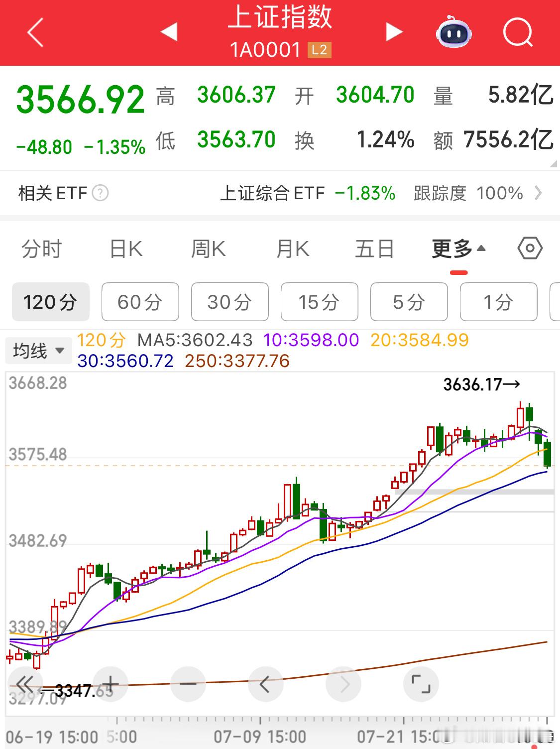Screen dimensions: 560x749
Task: Open search with the magnifier icon
Action: 518,32
